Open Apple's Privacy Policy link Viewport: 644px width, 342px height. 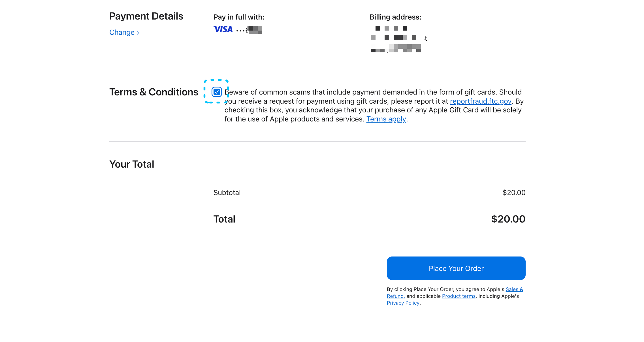click(x=403, y=303)
